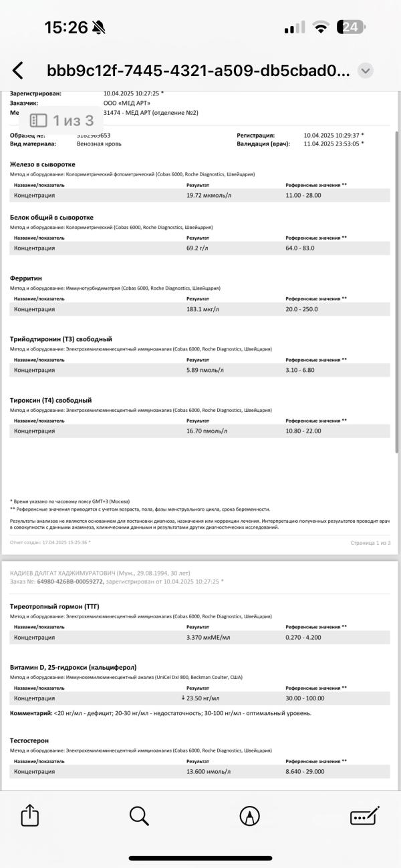Expand the document title dropdown chevron
The image size is (401, 868).
pos(366,71)
